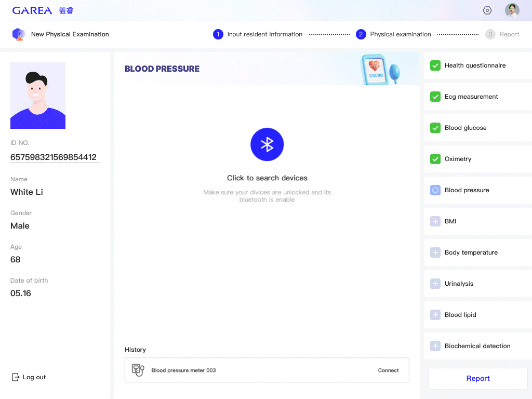Viewport: 532px width, 399px height.
Task: Click 'Click to search devices' text
Action: click(x=267, y=178)
